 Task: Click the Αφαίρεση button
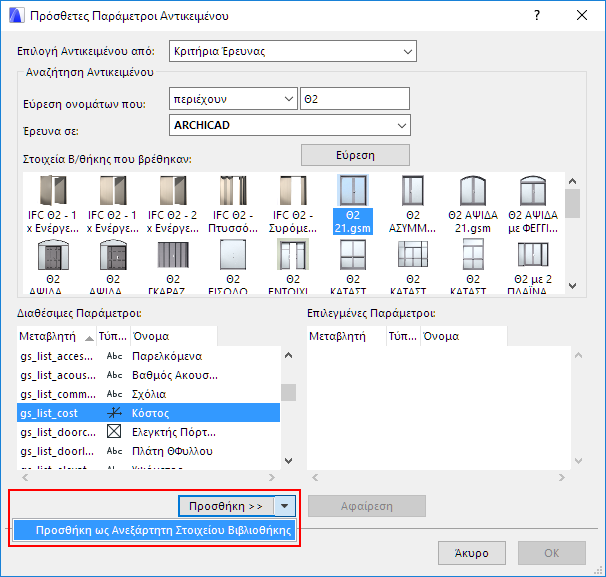pyautogui.click(x=367, y=506)
